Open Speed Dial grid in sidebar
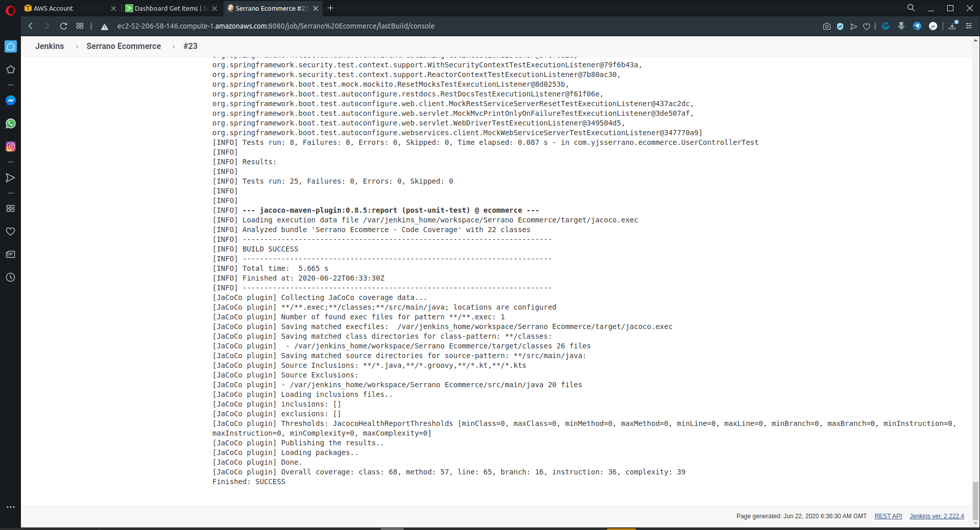980x530 pixels. pyautogui.click(x=11, y=208)
